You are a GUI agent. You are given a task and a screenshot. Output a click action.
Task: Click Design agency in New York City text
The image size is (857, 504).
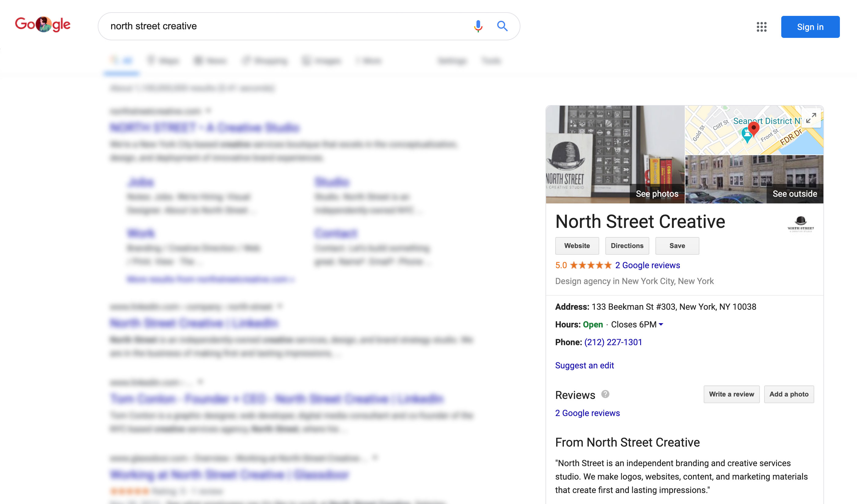(634, 281)
